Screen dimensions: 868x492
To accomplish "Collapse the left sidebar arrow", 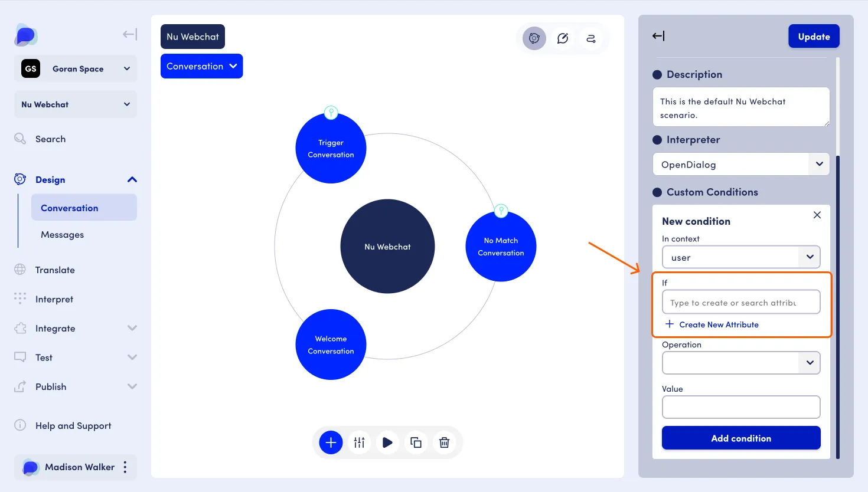I will pos(130,34).
